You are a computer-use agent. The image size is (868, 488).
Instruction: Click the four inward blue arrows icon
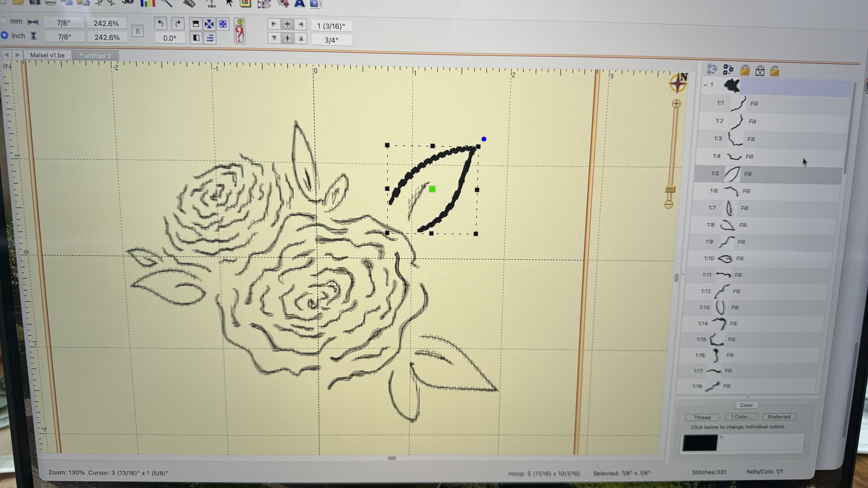point(209,24)
